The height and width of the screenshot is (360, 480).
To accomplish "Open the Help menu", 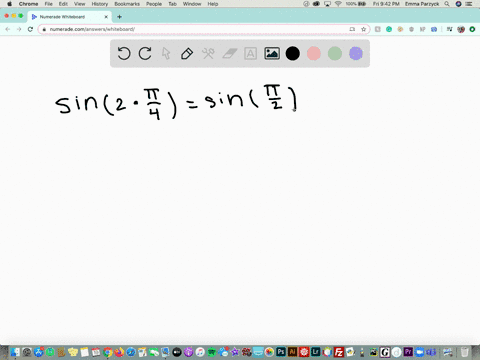I will pos(213,4).
